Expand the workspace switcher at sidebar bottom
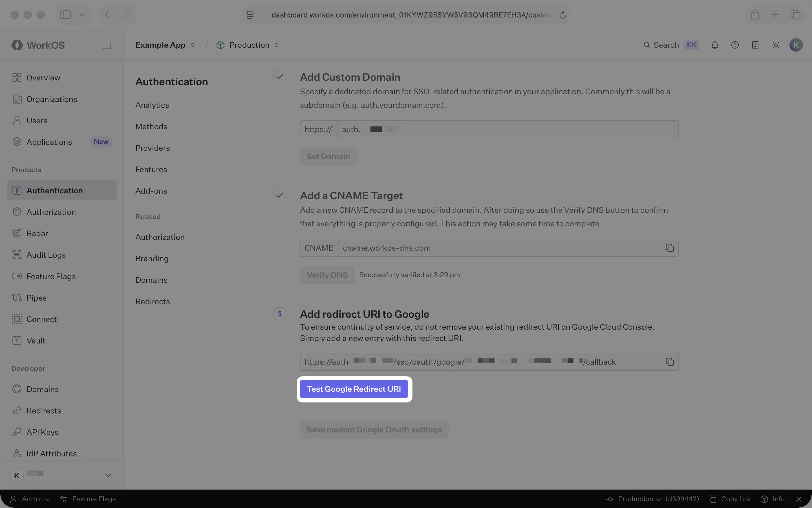Screen dimensions: 812x508 (108, 476)
